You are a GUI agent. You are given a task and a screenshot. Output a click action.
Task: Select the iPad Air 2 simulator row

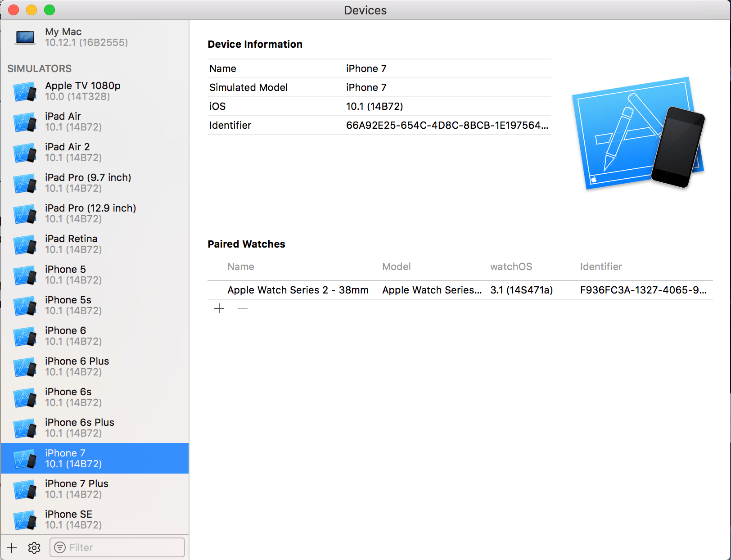point(95,153)
